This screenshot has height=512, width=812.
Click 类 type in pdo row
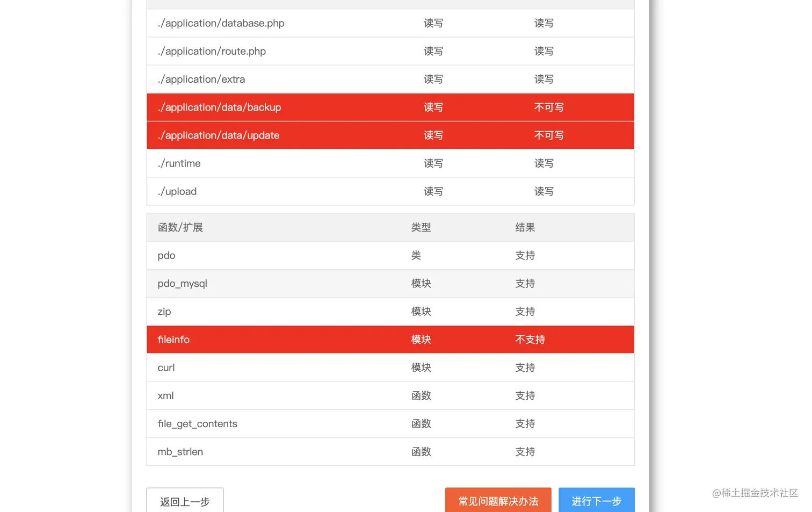[x=416, y=256]
